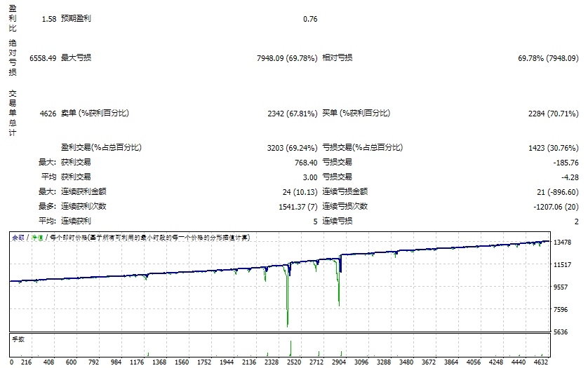This screenshot has height=368, width=588.
Task: Select the 连续获利次数 label
Action: [83, 207]
